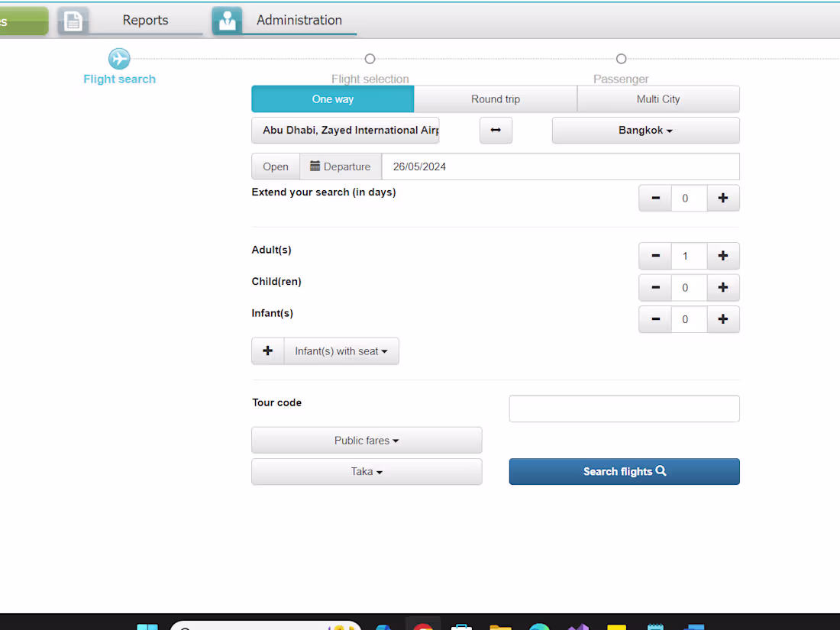The width and height of the screenshot is (840, 630).
Task: Select the One way trip button
Action: click(x=332, y=99)
